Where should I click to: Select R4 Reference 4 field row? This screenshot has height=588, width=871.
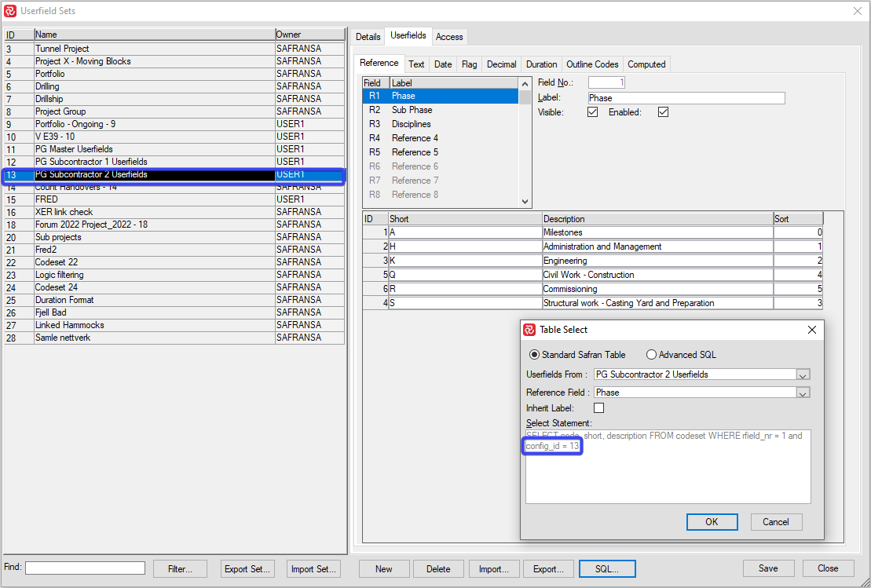tap(441, 138)
